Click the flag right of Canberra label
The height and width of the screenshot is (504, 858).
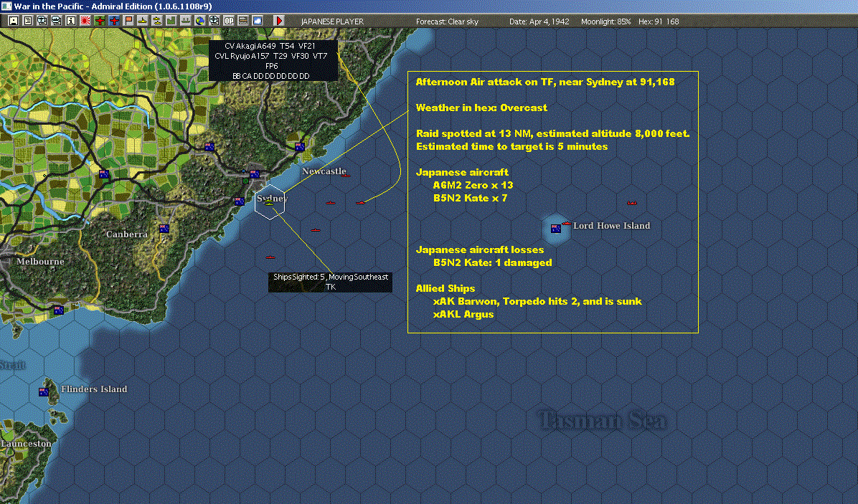click(x=164, y=229)
